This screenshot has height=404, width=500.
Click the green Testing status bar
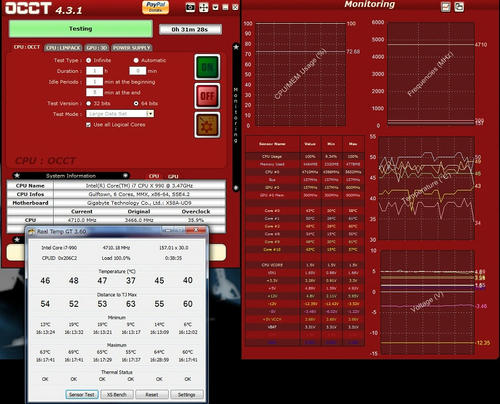[x=81, y=29]
